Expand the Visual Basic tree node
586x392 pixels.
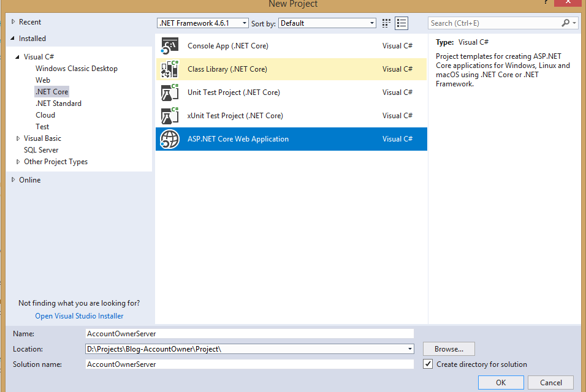pyautogui.click(x=18, y=138)
